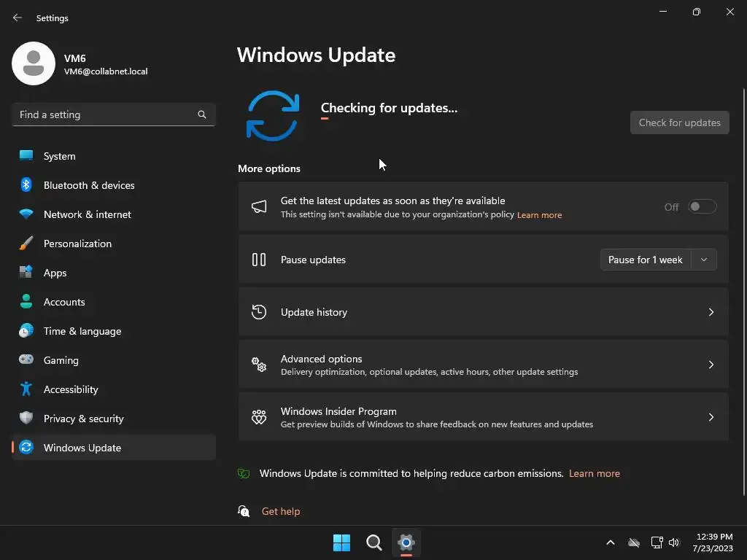Click the network display tray icon
The image size is (747, 560).
pos(657,542)
